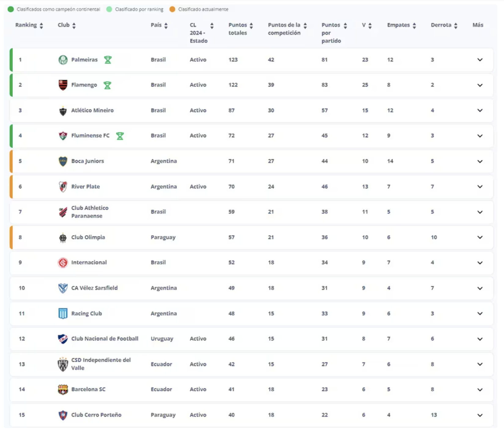Open the Palmeiras club name link
This screenshot has height=436, width=504.
(84, 60)
